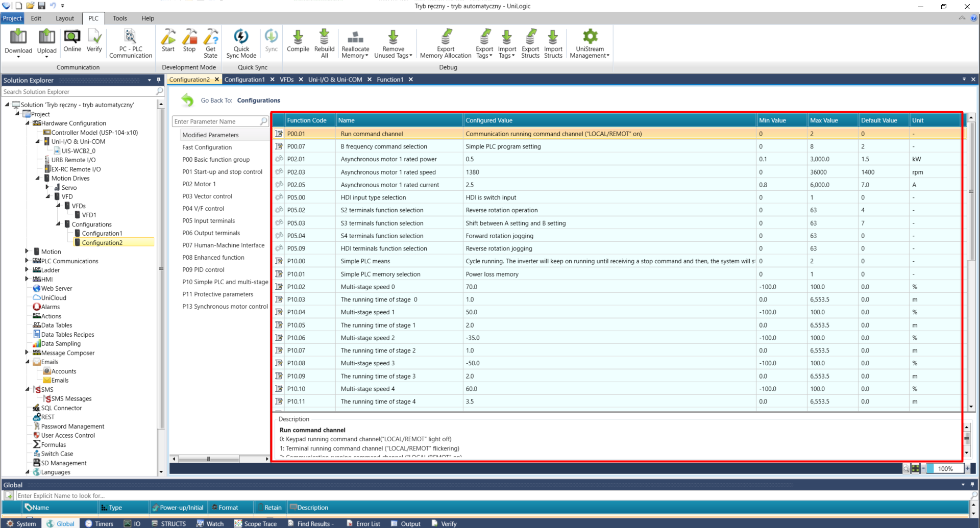Image resolution: width=980 pixels, height=528 pixels.
Task: Select P05 Input terminals category
Action: [209, 221]
